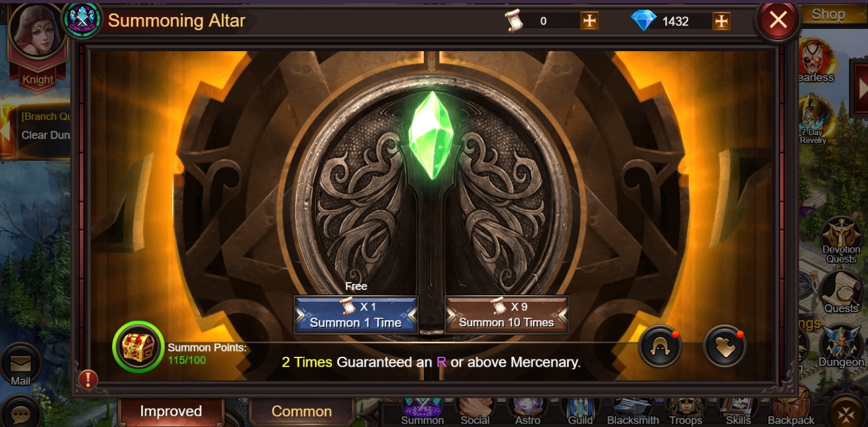Open Devotion Quests icon
Screen dimensions: 868x427
[x=841, y=241]
